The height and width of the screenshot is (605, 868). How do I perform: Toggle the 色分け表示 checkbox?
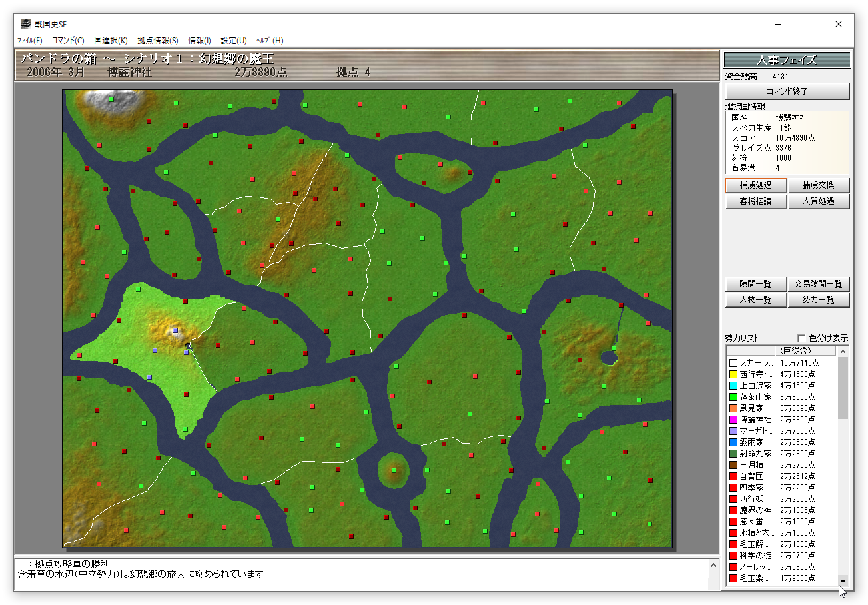[x=801, y=338]
